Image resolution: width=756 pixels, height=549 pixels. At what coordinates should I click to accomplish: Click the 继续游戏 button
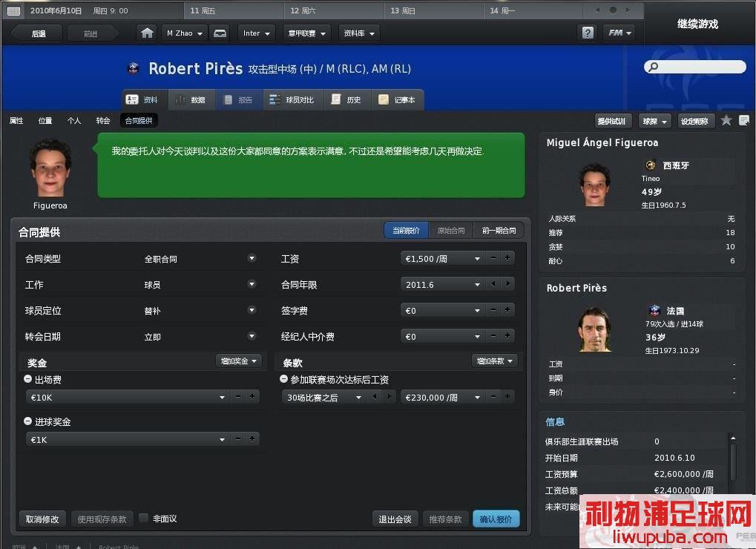tap(697, 24)
